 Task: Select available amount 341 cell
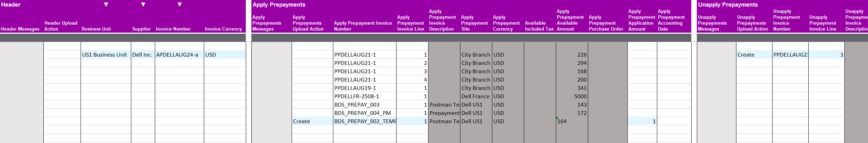click(x=572, y=88)
